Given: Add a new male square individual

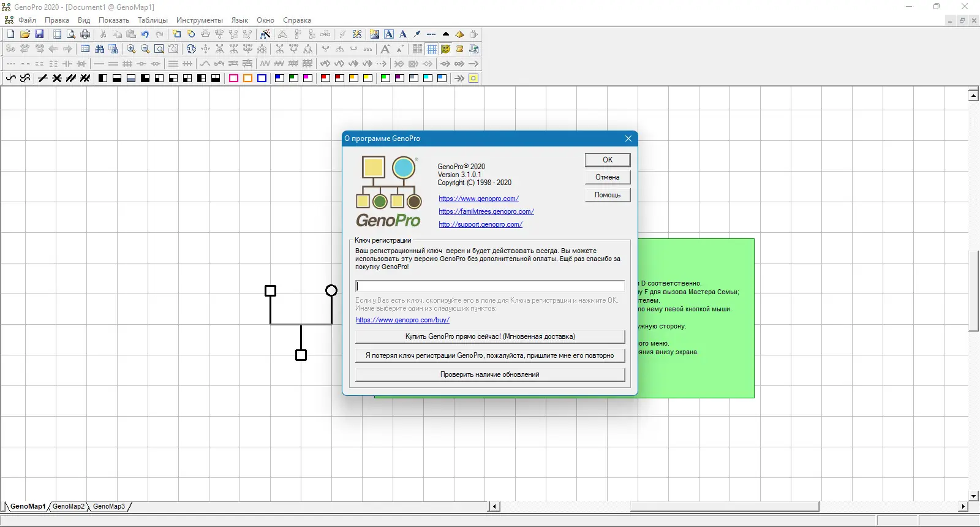Looking at the screenshot, I should point(177,34).
